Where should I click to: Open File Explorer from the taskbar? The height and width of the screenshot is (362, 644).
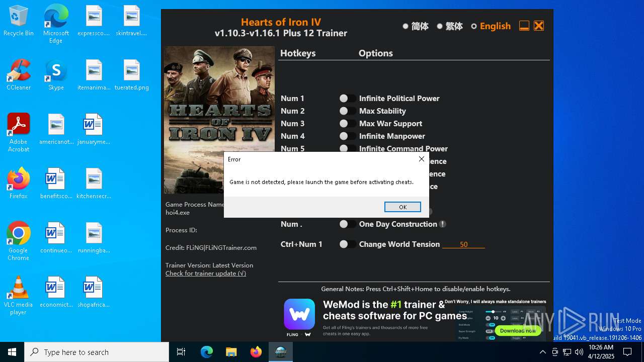click(x=231, y=352)
